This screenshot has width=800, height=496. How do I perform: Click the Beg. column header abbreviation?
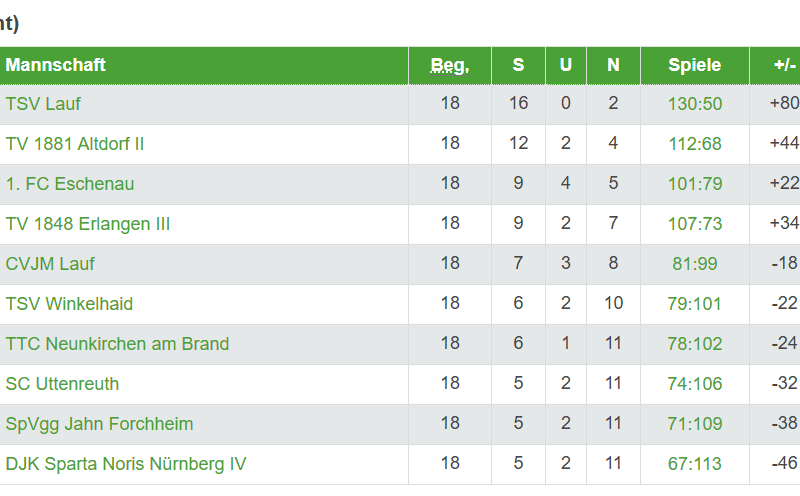point(450,65)
